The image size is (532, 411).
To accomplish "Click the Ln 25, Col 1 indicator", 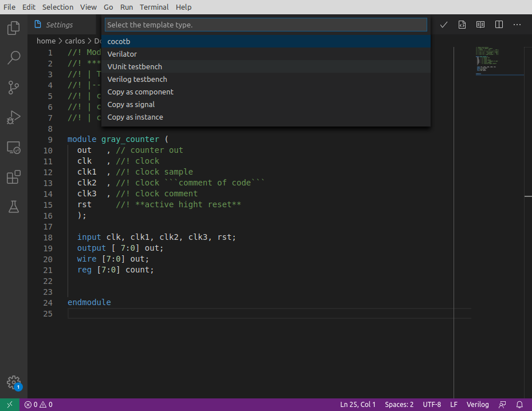I will (358, 405).
